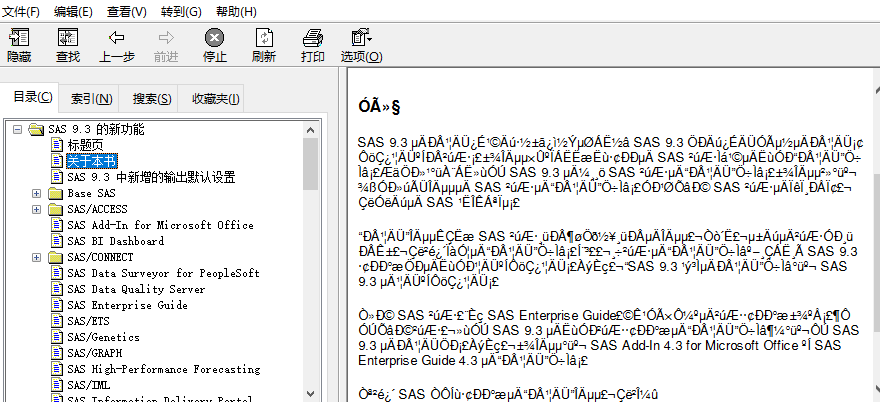Screen dimensions: 880x402
Task: Open the SAS BI Dashboard topic
Action: click(x=116, y=241)
